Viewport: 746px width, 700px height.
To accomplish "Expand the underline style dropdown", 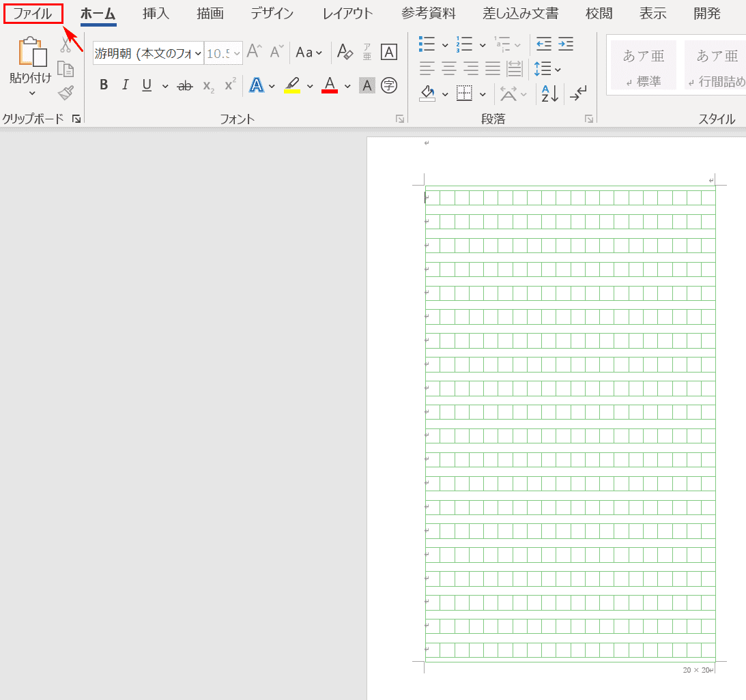I will click(165, 86).
